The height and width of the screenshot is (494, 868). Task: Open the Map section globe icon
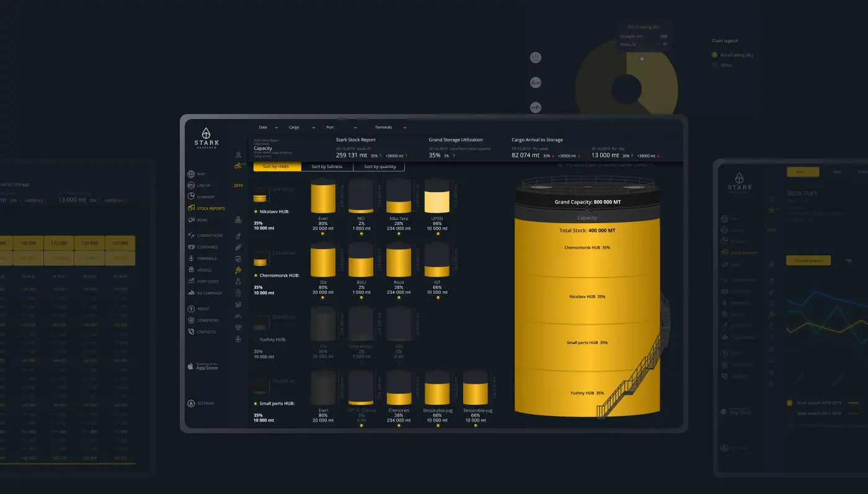coord(191,174)
